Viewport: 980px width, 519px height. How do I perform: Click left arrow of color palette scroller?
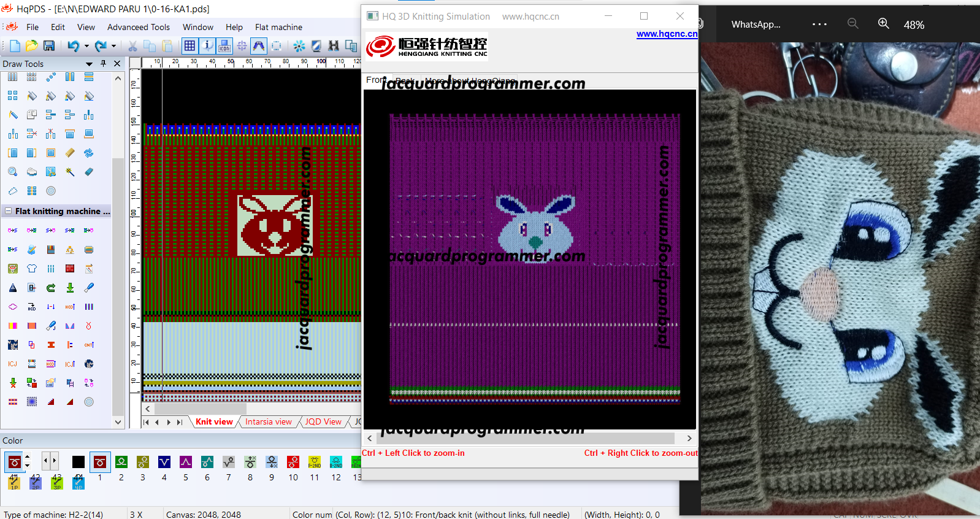(x=45, y=460)
